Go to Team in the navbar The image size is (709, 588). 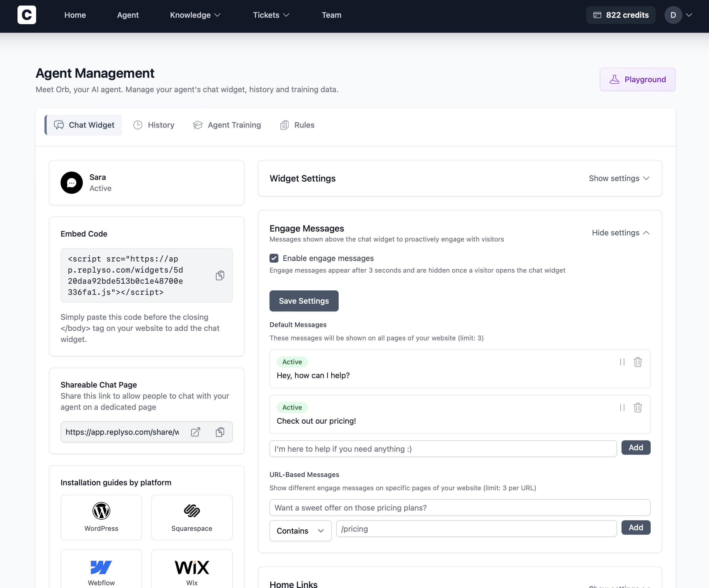pyautogui.click(x=331, y=15)
